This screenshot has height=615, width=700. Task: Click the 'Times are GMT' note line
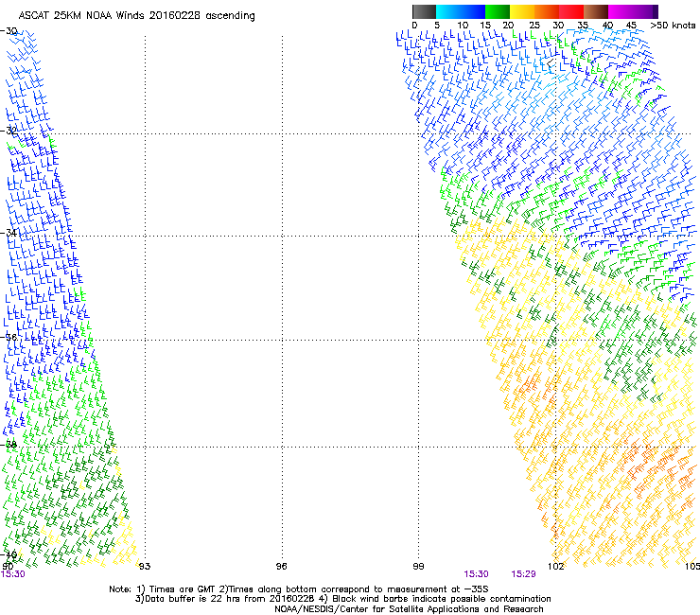(299, 589)
